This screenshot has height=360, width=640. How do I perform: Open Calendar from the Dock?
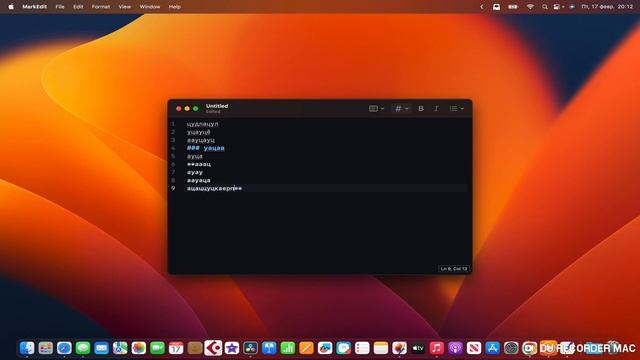[176, 348]
